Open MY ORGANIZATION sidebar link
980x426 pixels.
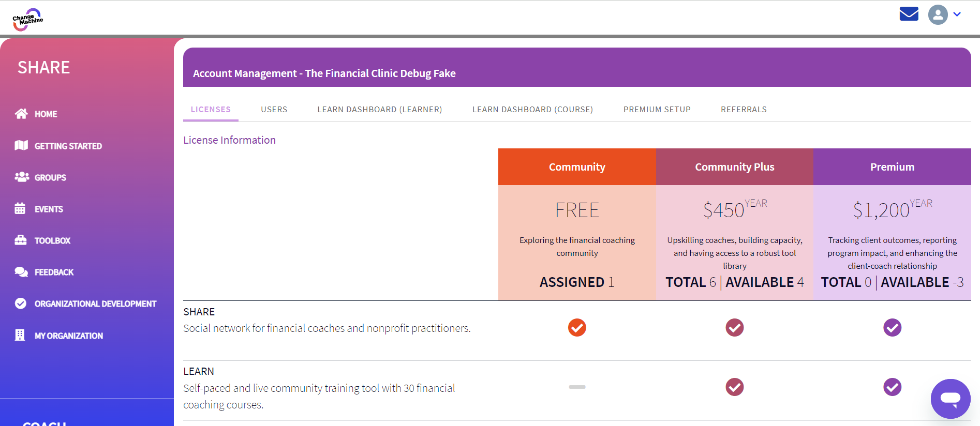click(69, 336)
